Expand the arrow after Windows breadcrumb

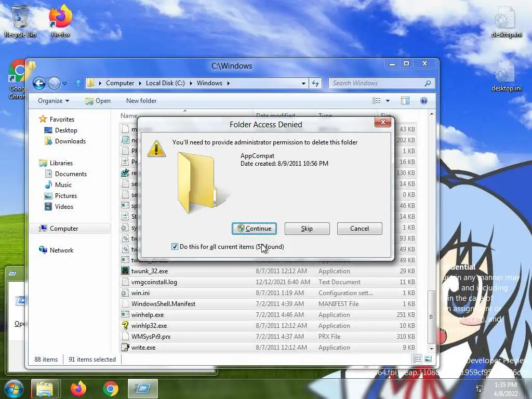(229, 83)
